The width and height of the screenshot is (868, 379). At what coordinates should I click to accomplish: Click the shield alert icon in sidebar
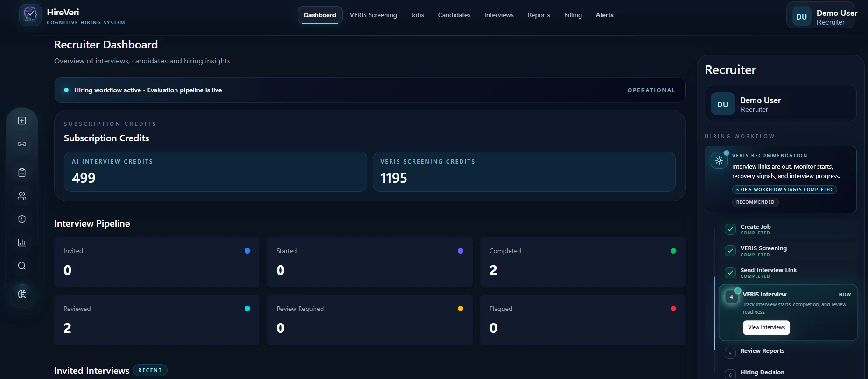22,219
